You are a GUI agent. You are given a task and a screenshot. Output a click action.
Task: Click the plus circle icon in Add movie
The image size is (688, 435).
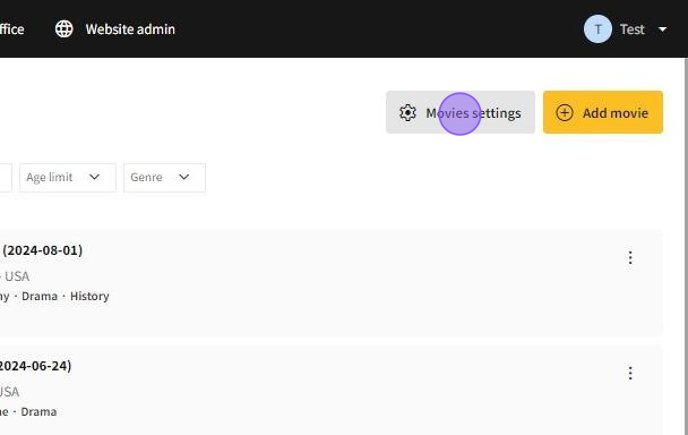tap(564, 113)
